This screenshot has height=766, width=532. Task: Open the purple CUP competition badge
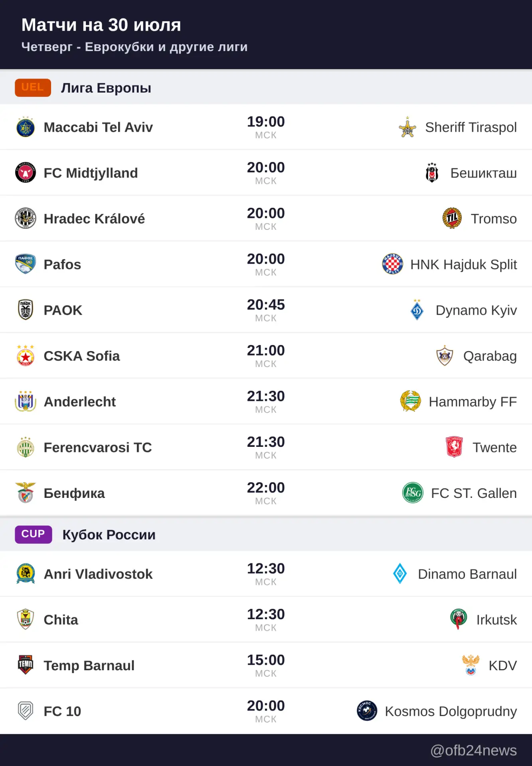34,535
